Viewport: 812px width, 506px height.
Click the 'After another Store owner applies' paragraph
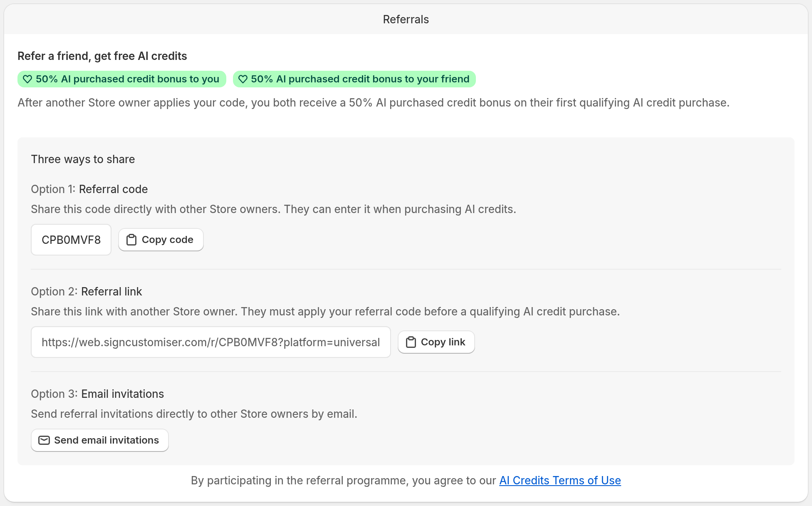click(x=374, y=103)
